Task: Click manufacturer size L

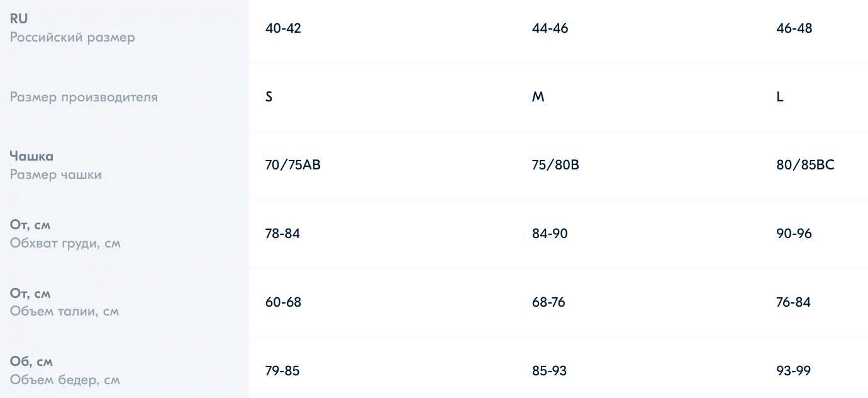Action: (780, 97)
